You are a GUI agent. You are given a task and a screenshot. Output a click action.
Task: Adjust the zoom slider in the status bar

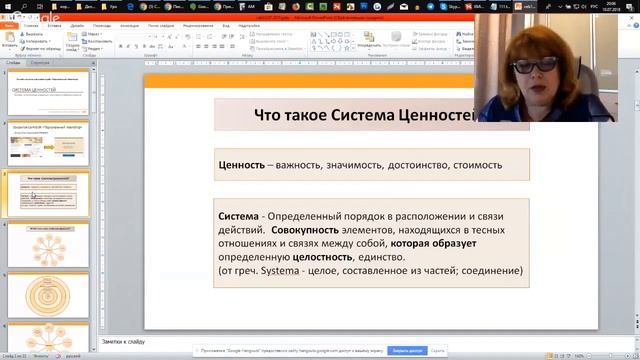click(x=610, y=356)
